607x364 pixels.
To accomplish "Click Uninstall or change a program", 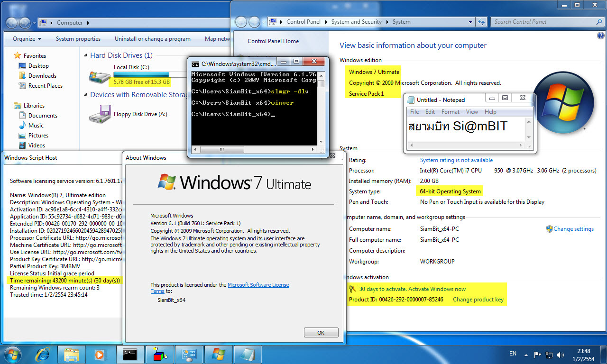I will click(153, 39).
